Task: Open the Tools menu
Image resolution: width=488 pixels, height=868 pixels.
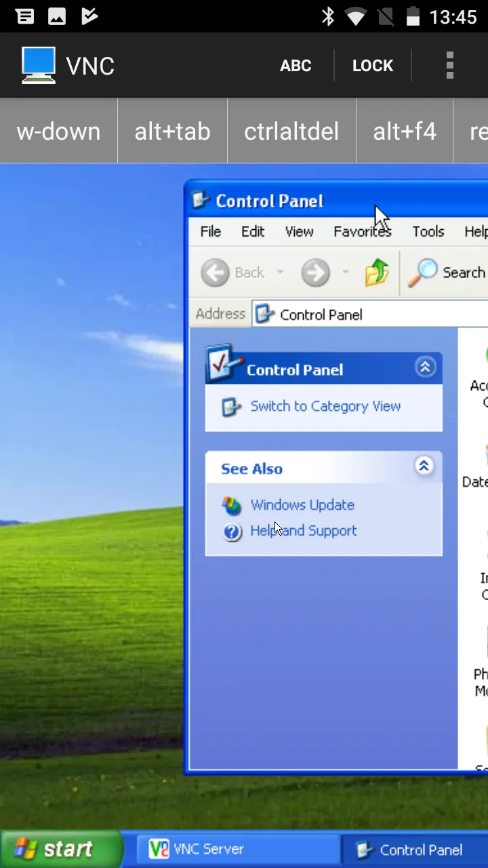Action: [x=428, y=232]
